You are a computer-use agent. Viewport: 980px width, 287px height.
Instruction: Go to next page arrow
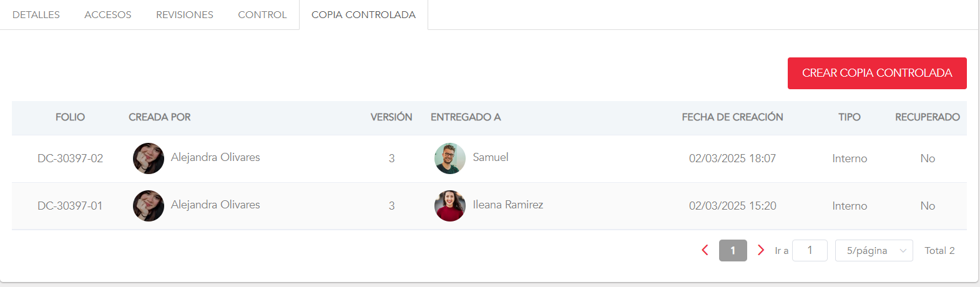coord(760,250)
